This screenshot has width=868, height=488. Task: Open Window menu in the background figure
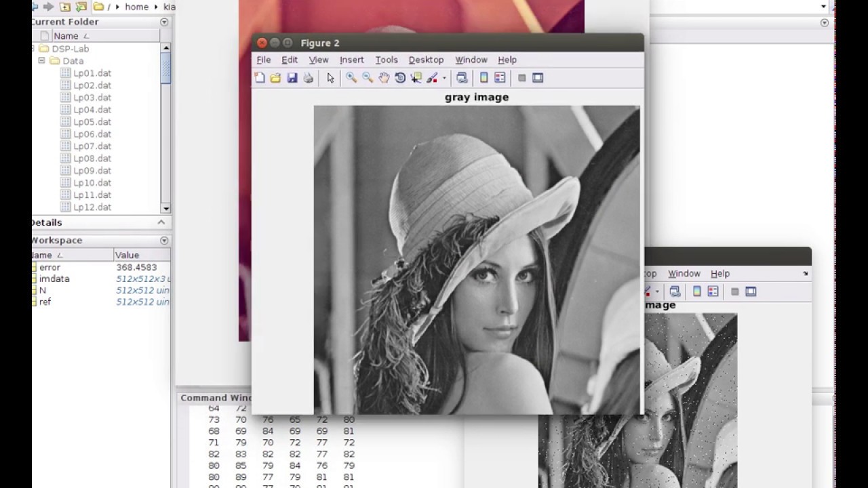pyautogui.click(x=684, y=273)
